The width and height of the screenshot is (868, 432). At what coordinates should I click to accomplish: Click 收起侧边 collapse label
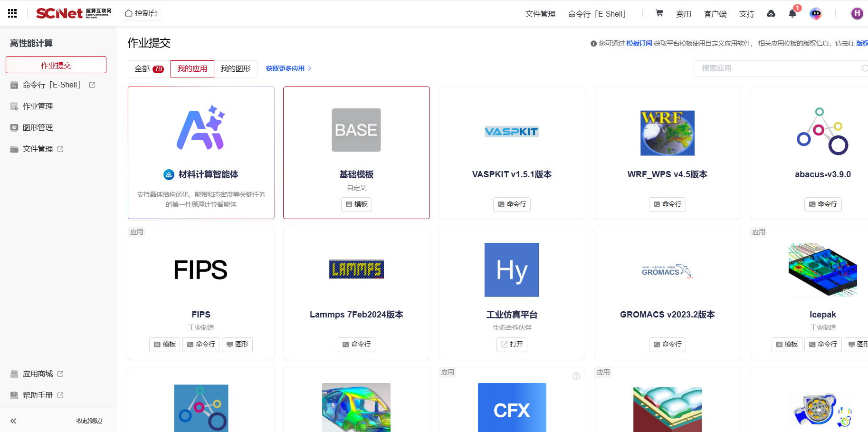point(89,421)
